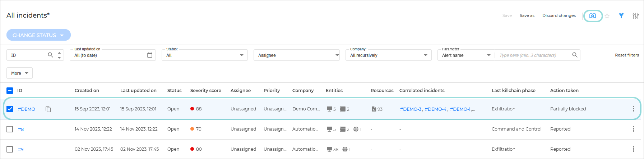Open column settings sliders icon

point(636,16)
